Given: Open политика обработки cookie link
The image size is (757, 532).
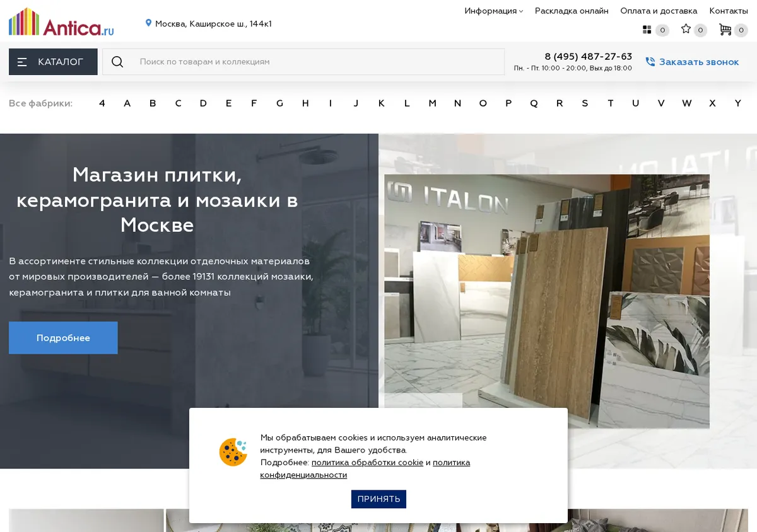Looking at the screenshot, I should click(x=367, y=463).
